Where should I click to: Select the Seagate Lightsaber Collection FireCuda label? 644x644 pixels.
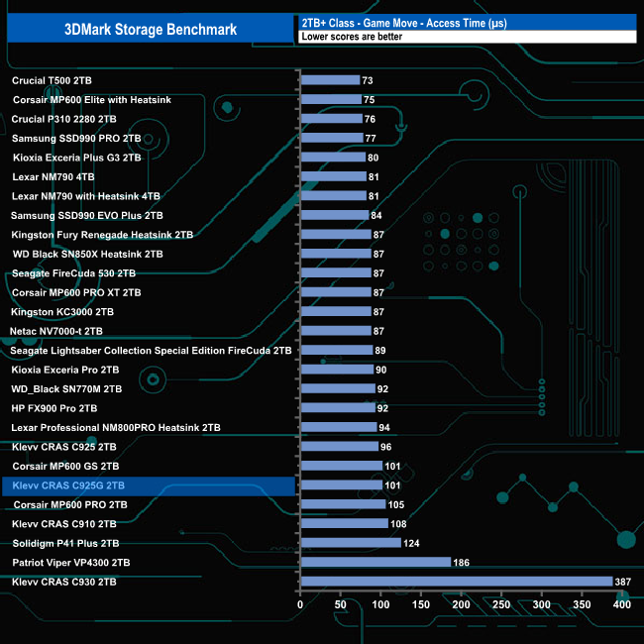click(151, 351)
